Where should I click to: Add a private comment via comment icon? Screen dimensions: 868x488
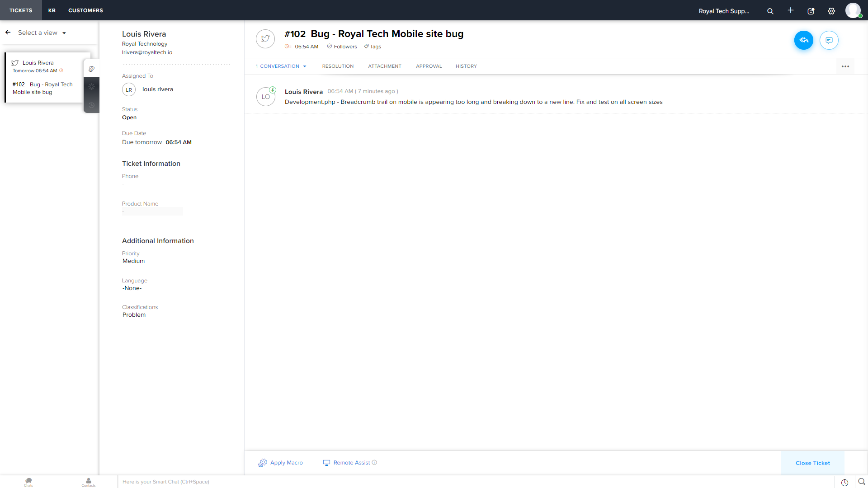[x=830, y=40]
